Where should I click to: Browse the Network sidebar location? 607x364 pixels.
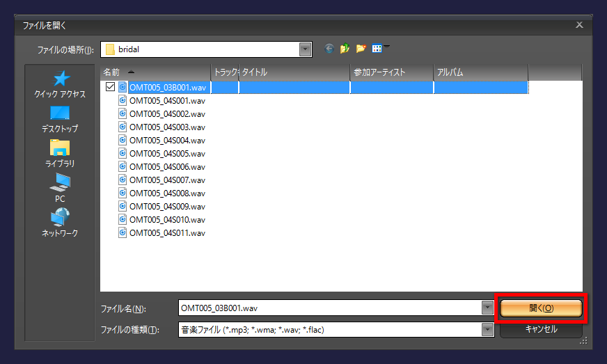tap(60, 223)
